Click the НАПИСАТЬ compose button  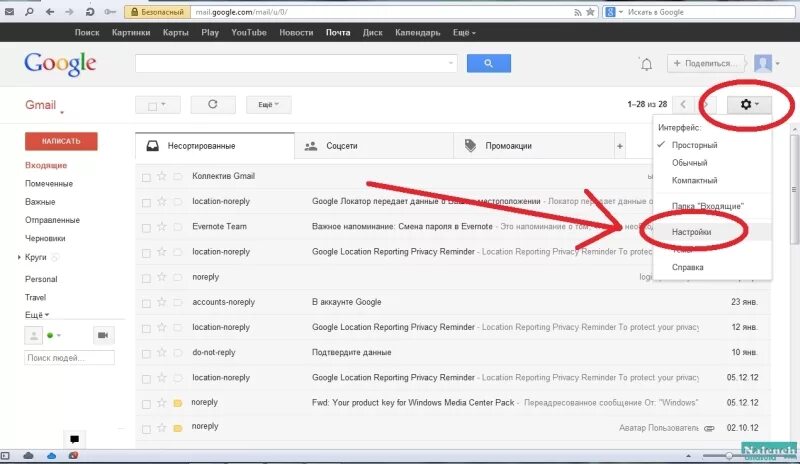pyautogui.click(x=61, y=141)
